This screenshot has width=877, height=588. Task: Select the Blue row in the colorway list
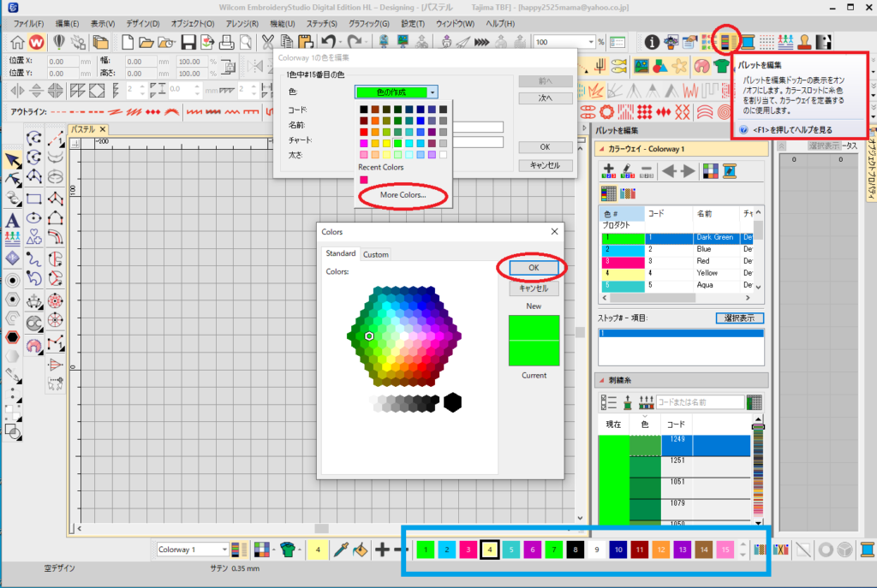coord(679,250)
